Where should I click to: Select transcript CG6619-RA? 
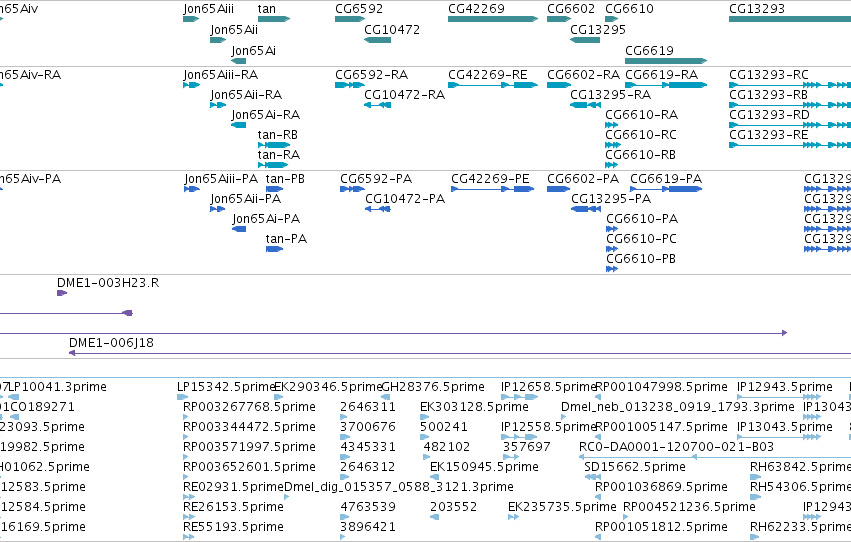pos(662,74)
